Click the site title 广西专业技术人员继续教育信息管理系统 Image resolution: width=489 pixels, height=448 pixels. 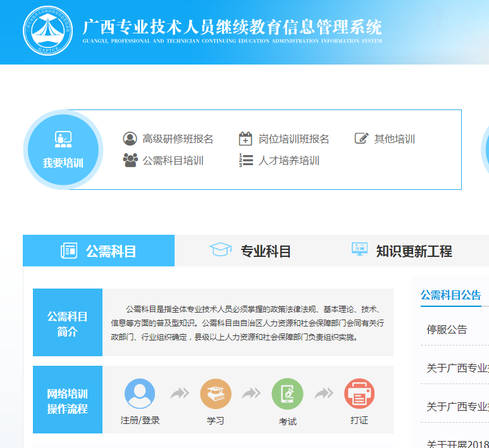click(x=232, y=27)
